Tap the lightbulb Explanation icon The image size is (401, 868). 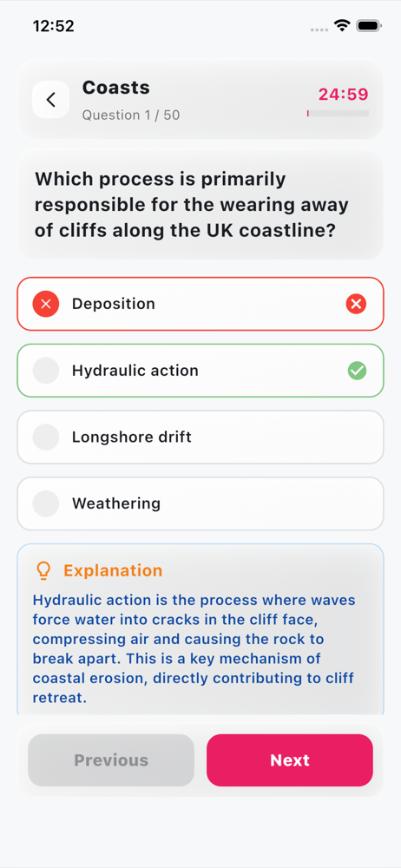click(43, 570)
